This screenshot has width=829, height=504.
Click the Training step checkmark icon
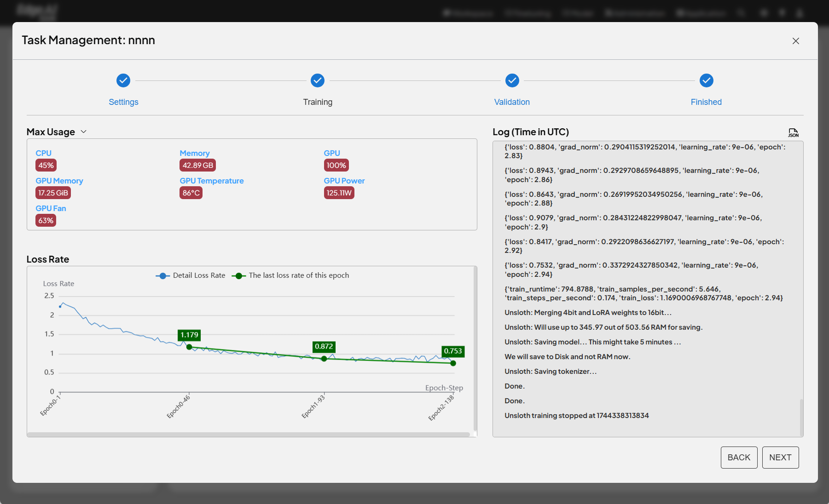click(318, 80)
